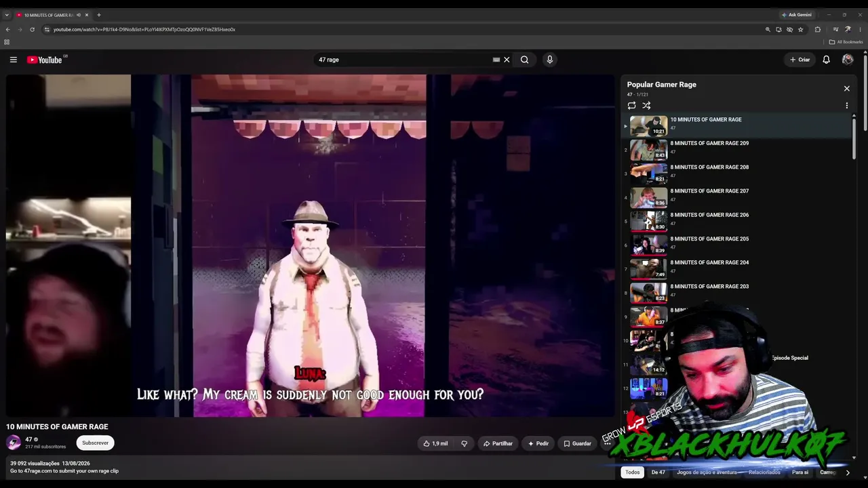Open the browser extensions puzzle icon
Viewport: 868px width, 488px height.
[x=818, y=30]
